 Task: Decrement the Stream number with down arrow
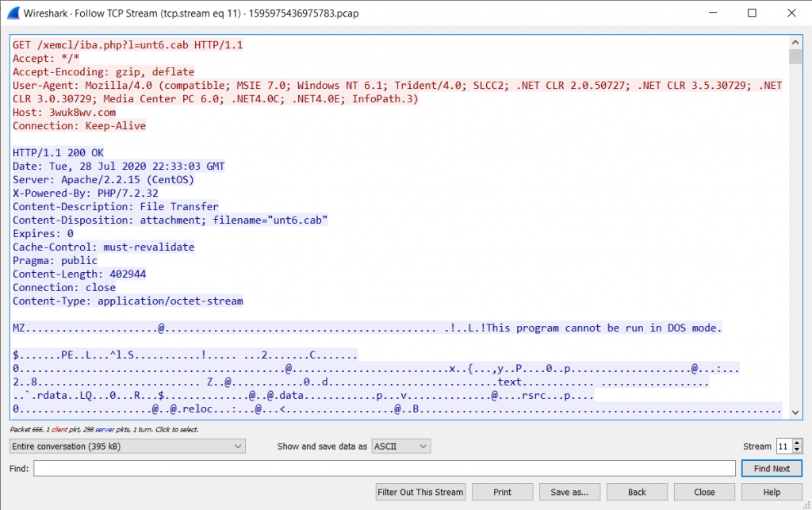pos(797,451)
